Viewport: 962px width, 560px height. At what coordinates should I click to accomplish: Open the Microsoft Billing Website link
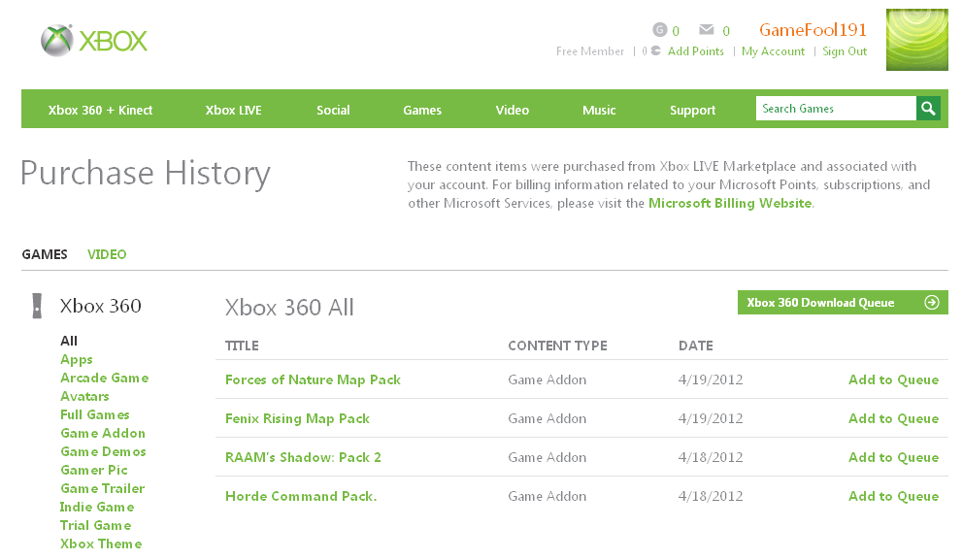pyautogui.click(x=730, y=203)
